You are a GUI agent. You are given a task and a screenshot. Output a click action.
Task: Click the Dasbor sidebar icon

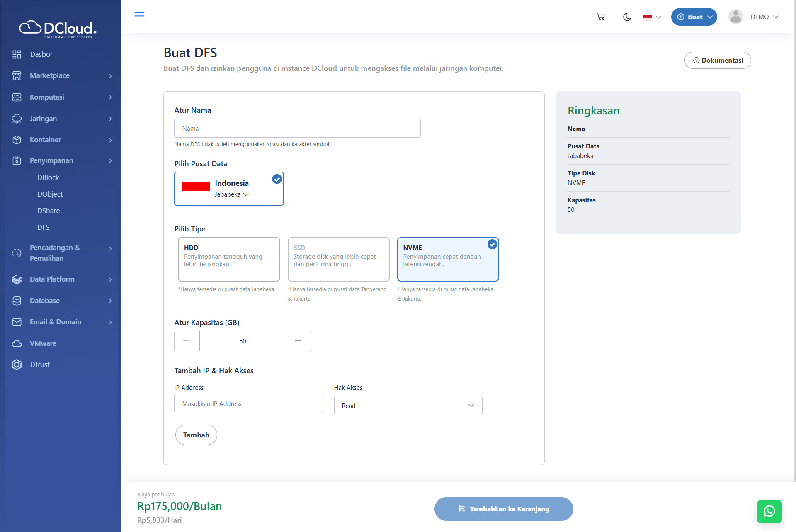point(17,54)
